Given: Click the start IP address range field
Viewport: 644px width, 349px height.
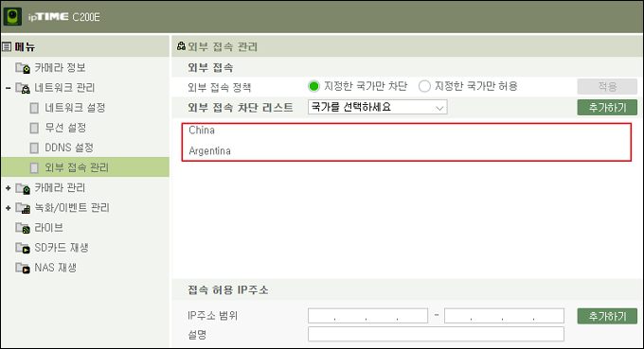Looking at the screenshot, I should (x=368, y=316).
